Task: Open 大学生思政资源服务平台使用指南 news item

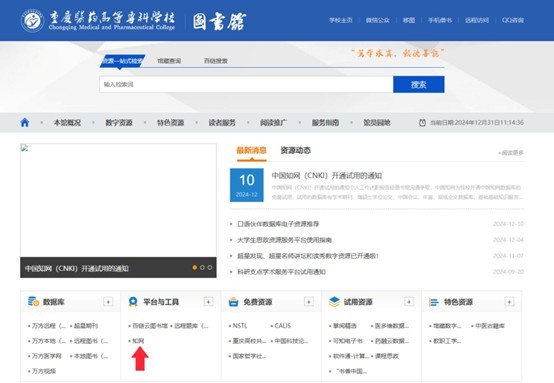Action: pyautogui.click(x=284, y=240)
